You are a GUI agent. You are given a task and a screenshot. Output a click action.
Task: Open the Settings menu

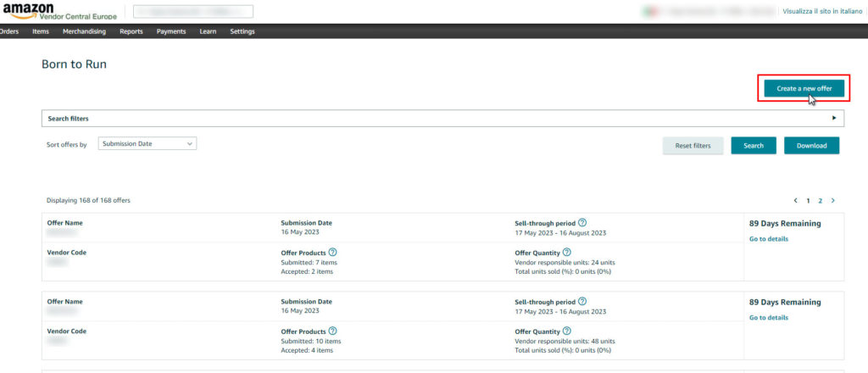[242, 31]
